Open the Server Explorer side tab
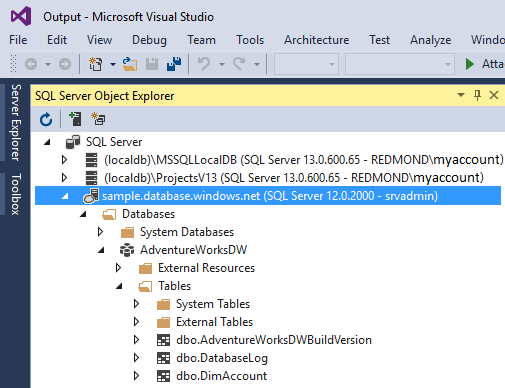The height and width of the screenshot is (388, 505). click(16, 122)
